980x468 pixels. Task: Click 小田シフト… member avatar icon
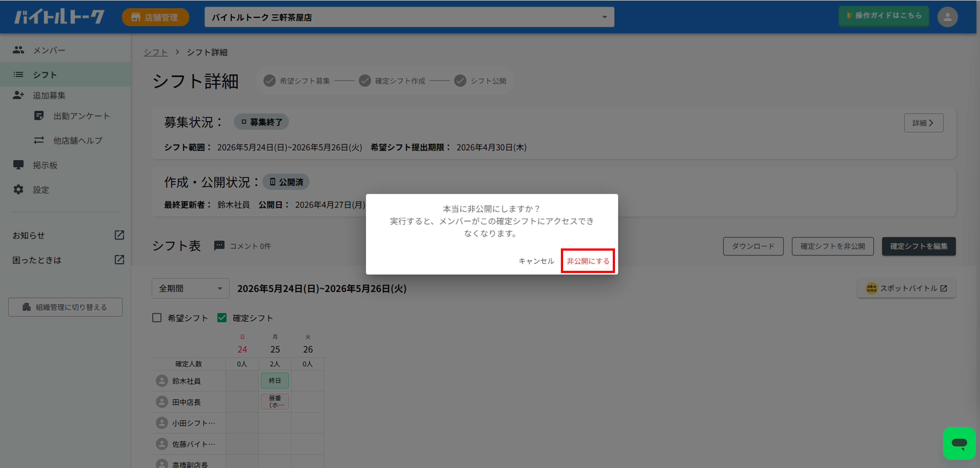pyautogui.click(x=162, y=423)
